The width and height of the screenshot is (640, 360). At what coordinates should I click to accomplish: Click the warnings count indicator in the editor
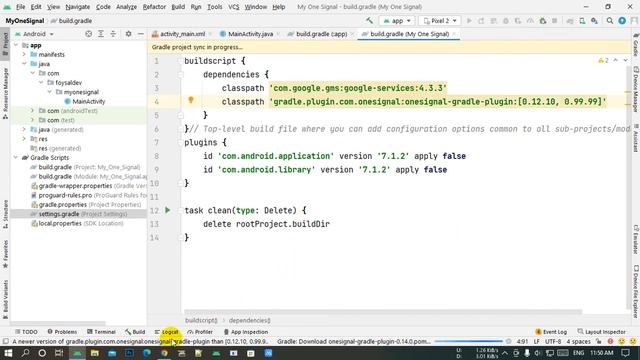(603, 60)
